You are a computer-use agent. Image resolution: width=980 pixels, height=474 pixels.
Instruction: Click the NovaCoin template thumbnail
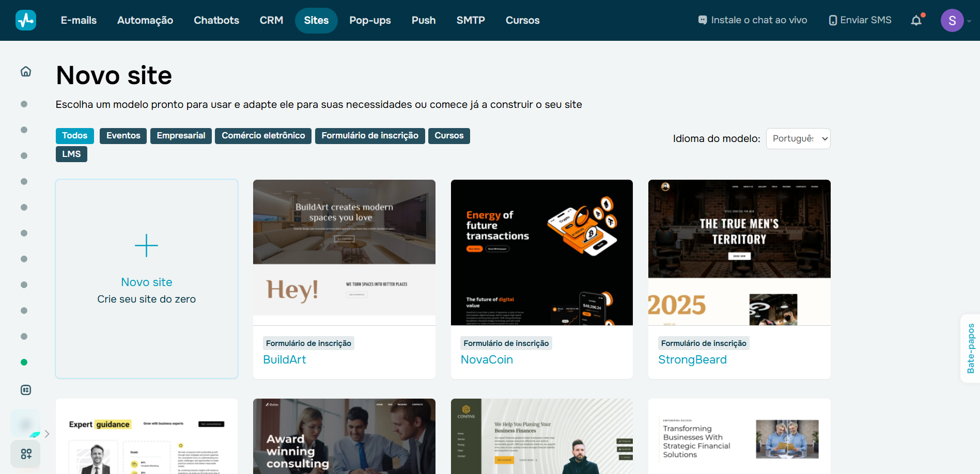[541, 252]
